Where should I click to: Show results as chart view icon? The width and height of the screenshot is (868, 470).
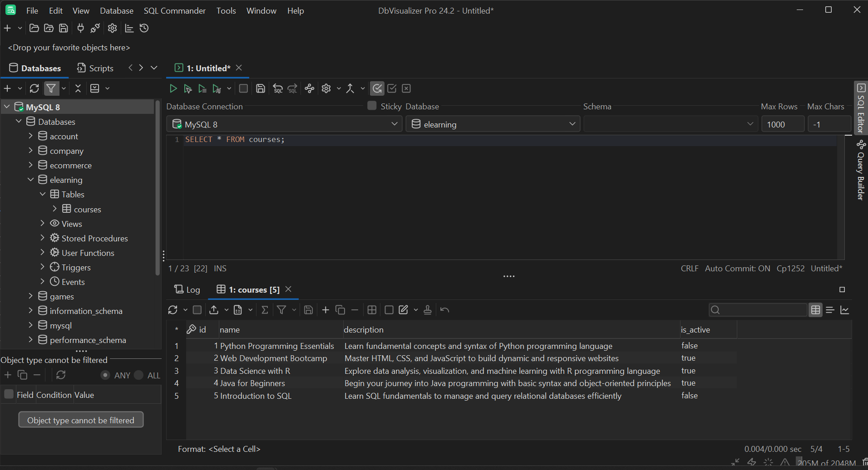845,310
